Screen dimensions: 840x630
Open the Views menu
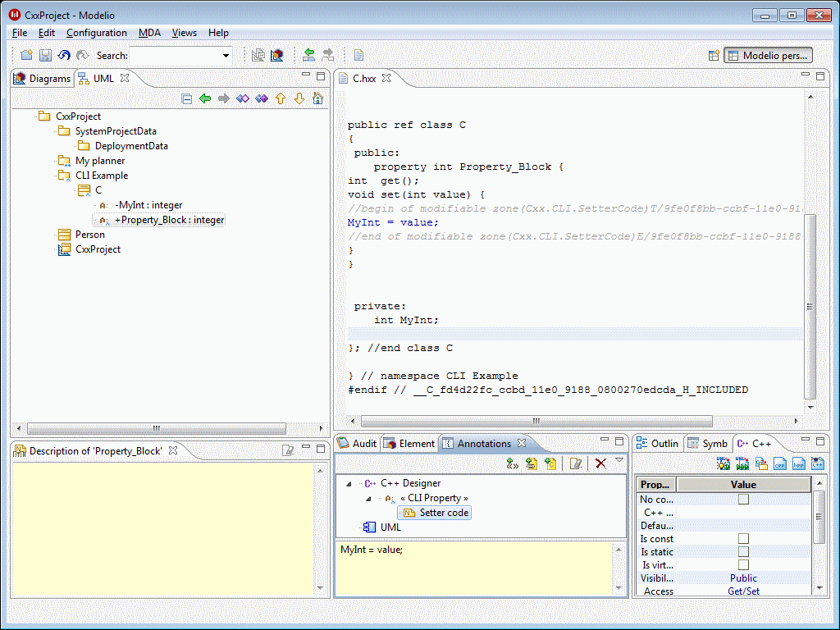coord(185,33)
